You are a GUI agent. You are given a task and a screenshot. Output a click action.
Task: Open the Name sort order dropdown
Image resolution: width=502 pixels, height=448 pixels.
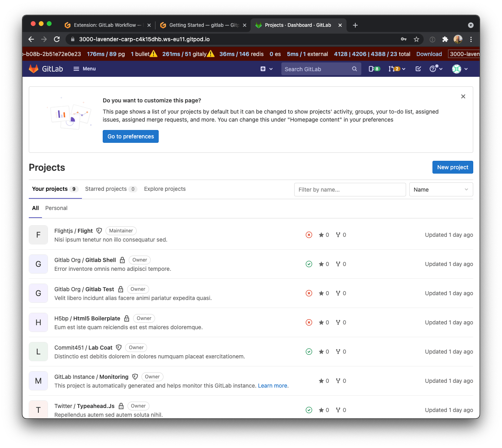pos(441,189)
